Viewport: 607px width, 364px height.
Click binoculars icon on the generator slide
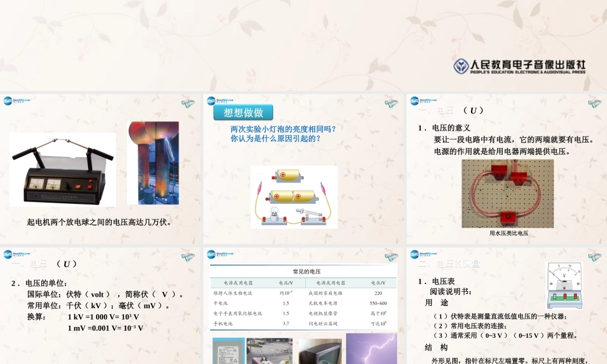click(188, 104)
